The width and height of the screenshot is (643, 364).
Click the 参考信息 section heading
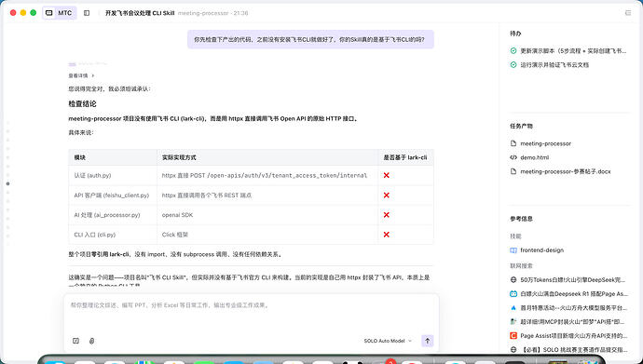tap(521, 219)
